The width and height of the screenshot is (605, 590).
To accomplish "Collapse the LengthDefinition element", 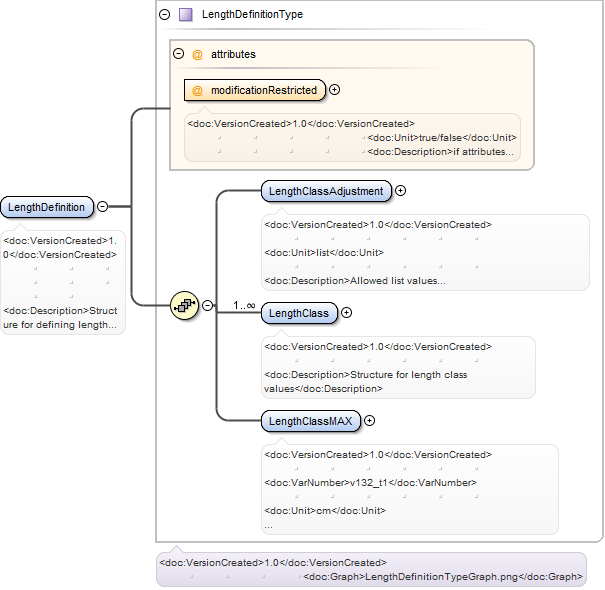I will pyautogui.click(x=102, y=206).
